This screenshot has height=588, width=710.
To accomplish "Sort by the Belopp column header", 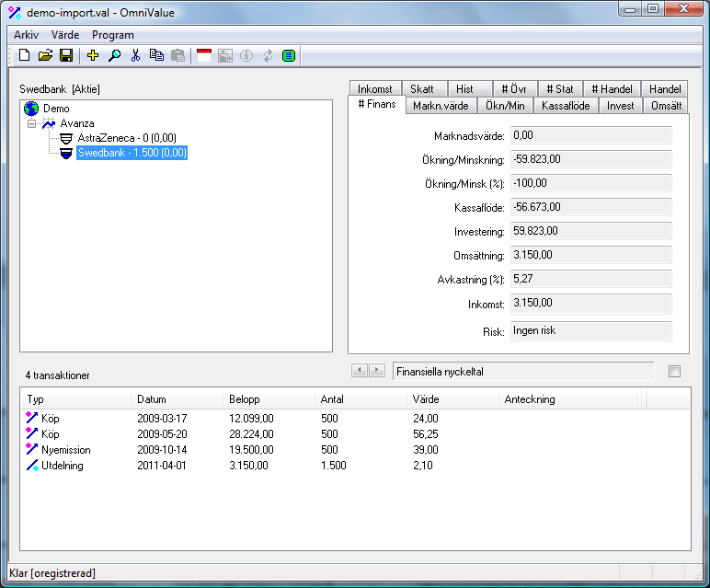I will pyautogui.click(x=269, y=399).
